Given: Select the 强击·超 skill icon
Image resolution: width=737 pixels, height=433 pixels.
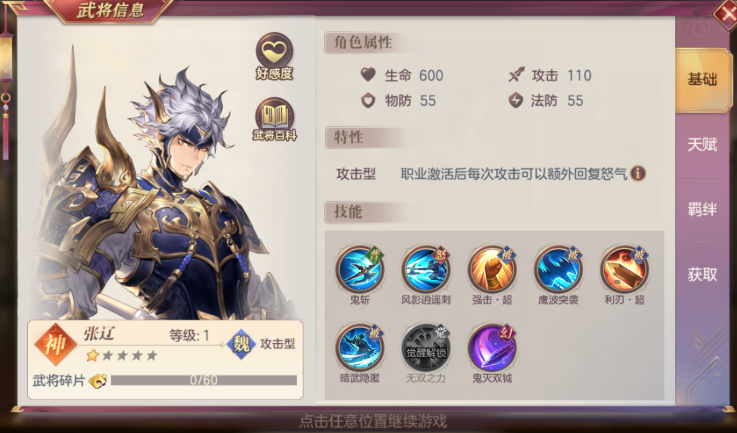Looking at the screenshot, I should tap(492, 270).
